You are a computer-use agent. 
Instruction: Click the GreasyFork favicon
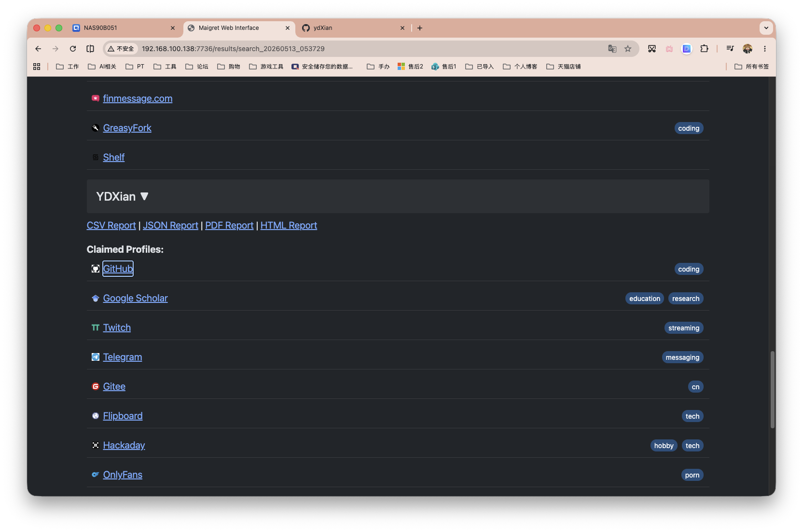pyautogui.click(x=96, y=128)
